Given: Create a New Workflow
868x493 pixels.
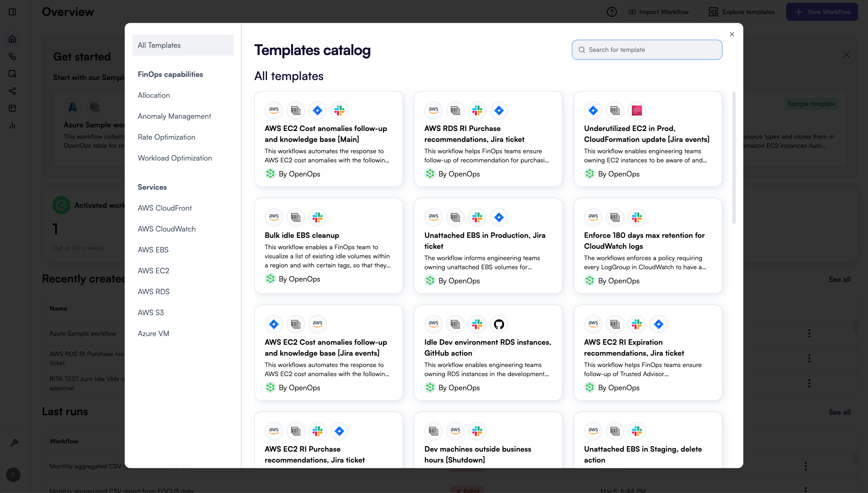Looking at the screenshot, I should [x=822, y=12].
